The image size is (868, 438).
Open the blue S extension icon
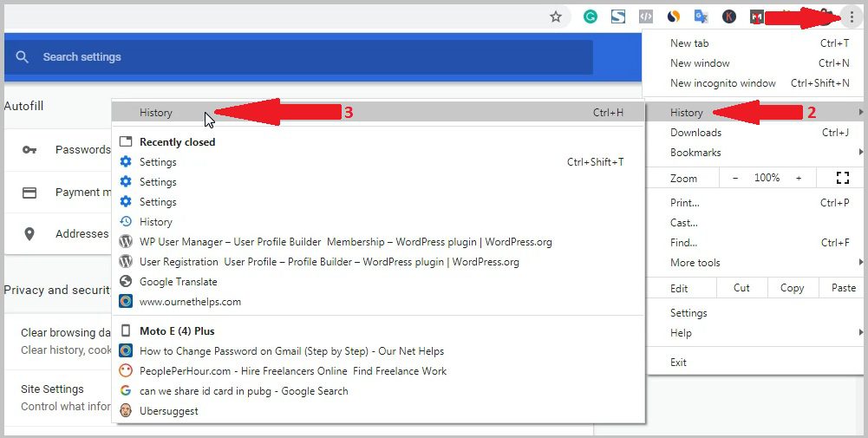(618, 16)
